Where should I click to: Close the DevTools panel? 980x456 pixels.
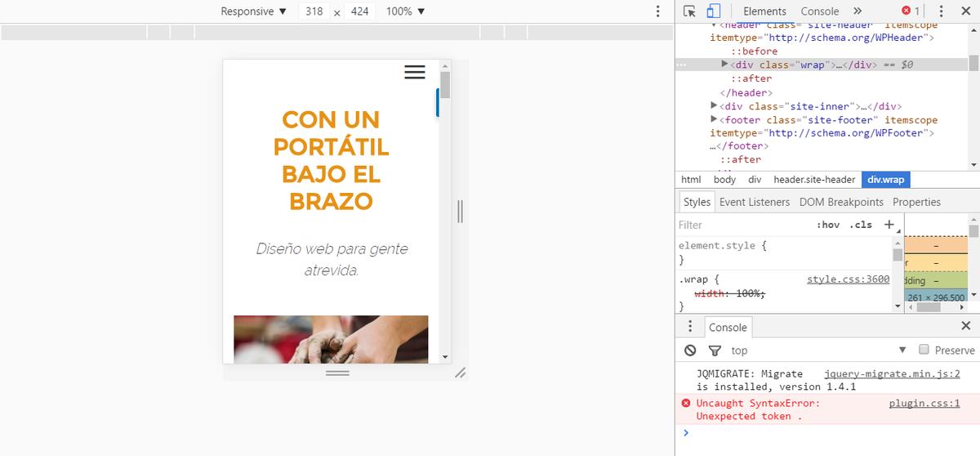[966, 11]
